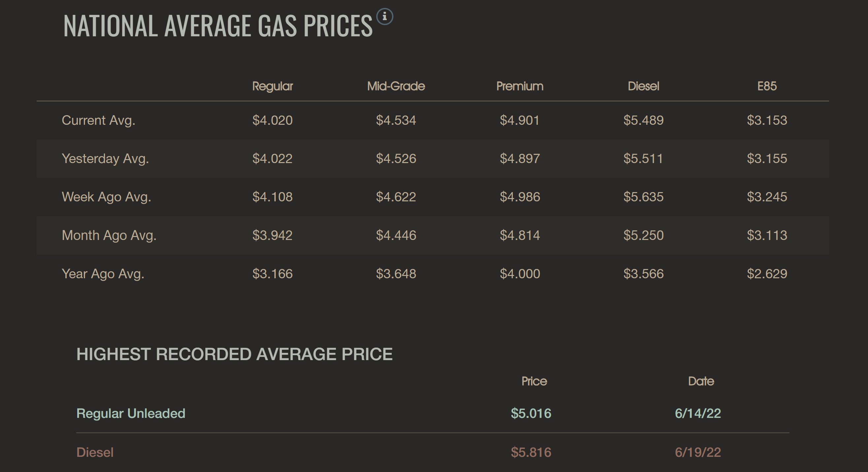Select the Year Ago Avg. row label
This screenshot has height=472, width=868.
click(x=103, y=274)
